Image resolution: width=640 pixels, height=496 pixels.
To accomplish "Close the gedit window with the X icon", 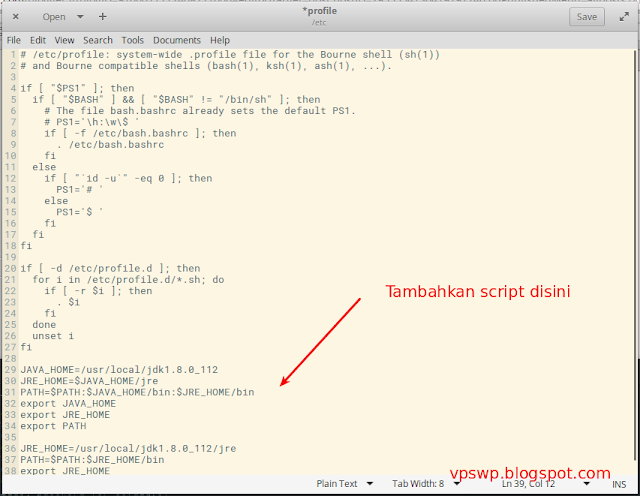I will click(x=16, y=17).
